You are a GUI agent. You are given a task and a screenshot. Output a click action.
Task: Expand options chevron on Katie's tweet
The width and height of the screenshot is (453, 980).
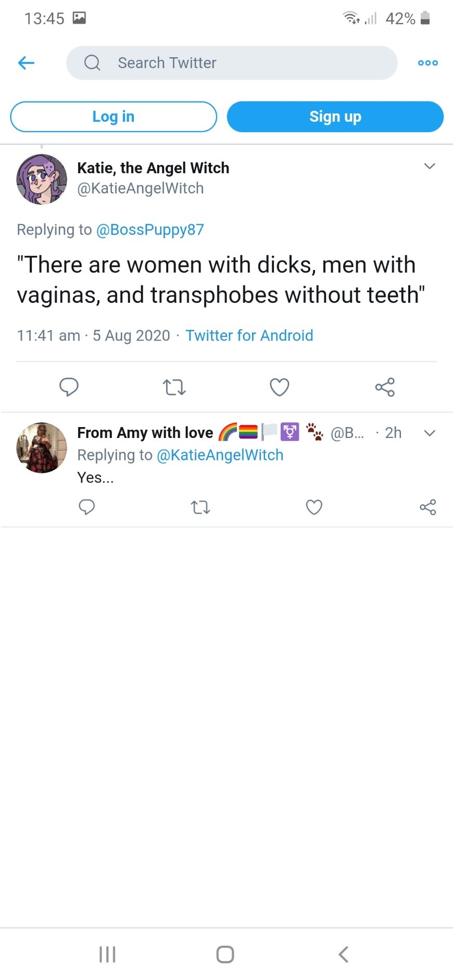430,166
